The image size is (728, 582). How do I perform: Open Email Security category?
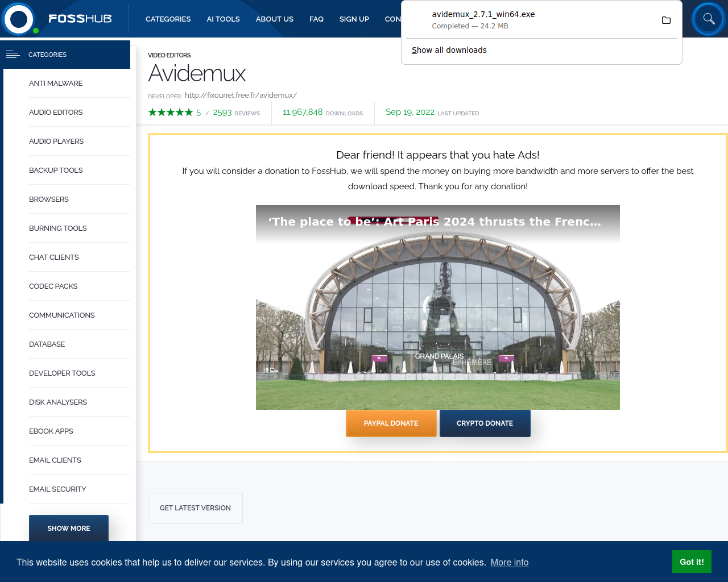57,489
